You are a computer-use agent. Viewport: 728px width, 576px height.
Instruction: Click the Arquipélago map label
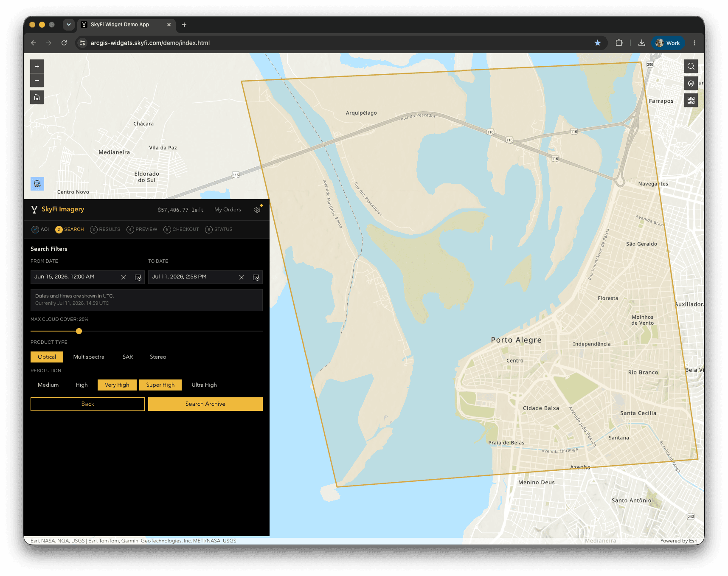361,113
